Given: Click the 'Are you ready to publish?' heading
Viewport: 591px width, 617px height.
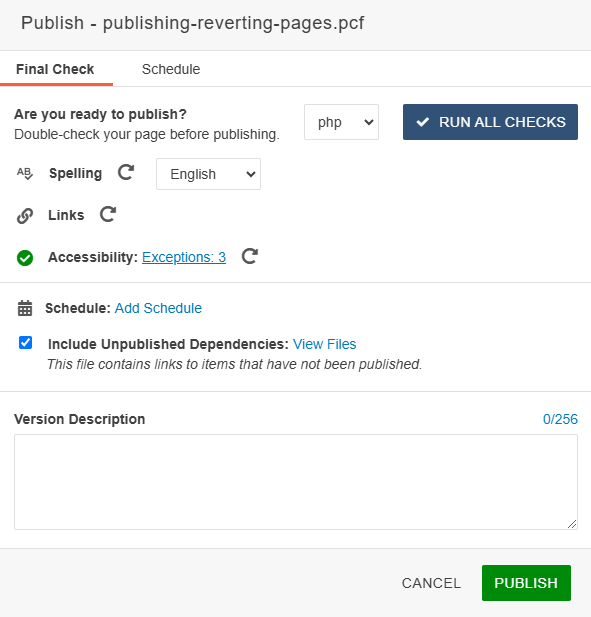Looking at the screenshot, I should tap(100, 114).
